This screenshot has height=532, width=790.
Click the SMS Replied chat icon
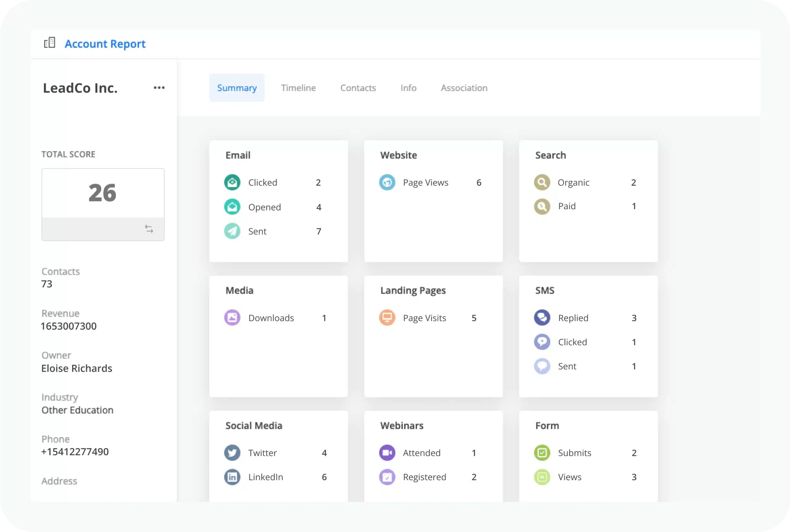(x=542, y=318)
